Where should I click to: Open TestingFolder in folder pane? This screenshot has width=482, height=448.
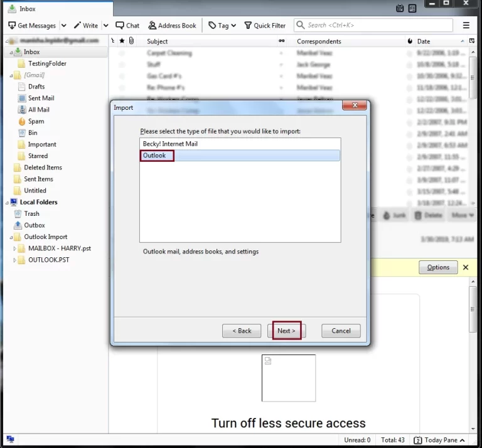pyautogui.click(x=47, y=63)
